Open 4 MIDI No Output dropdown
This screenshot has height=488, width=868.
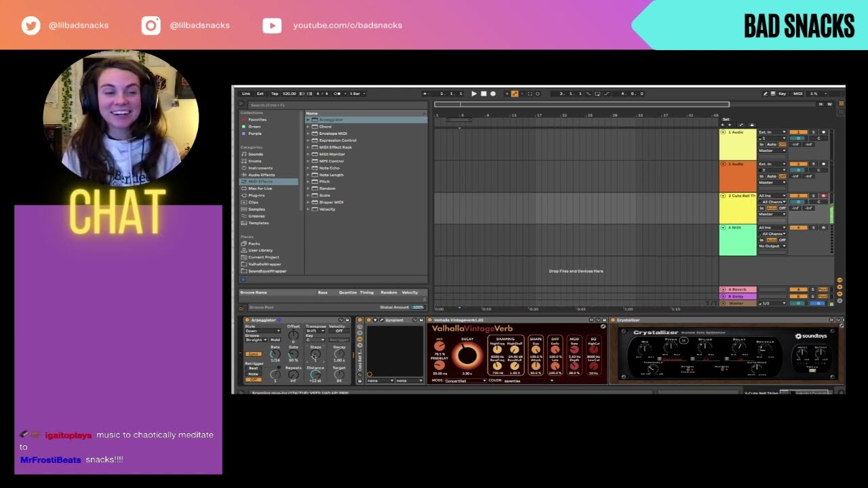click(x=772, y=246)
